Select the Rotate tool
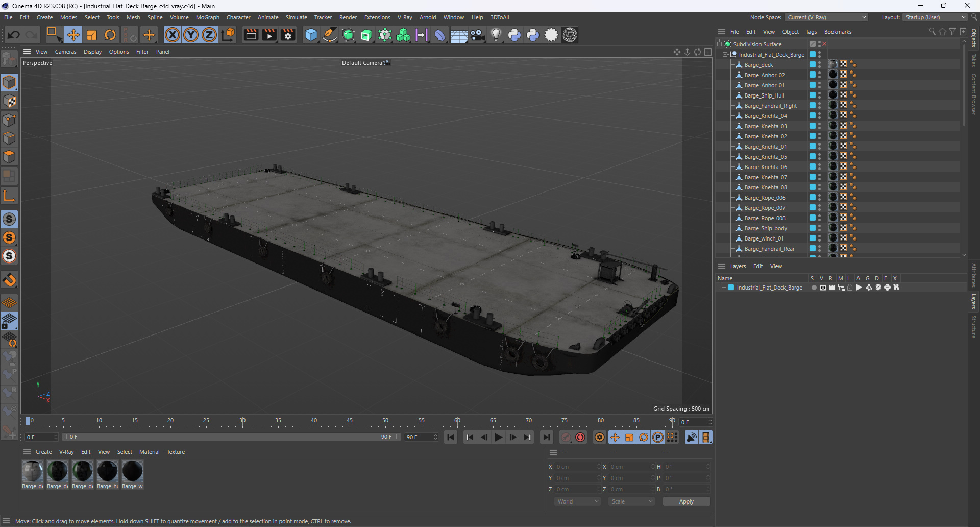980x527 pixels. [110, 35]
